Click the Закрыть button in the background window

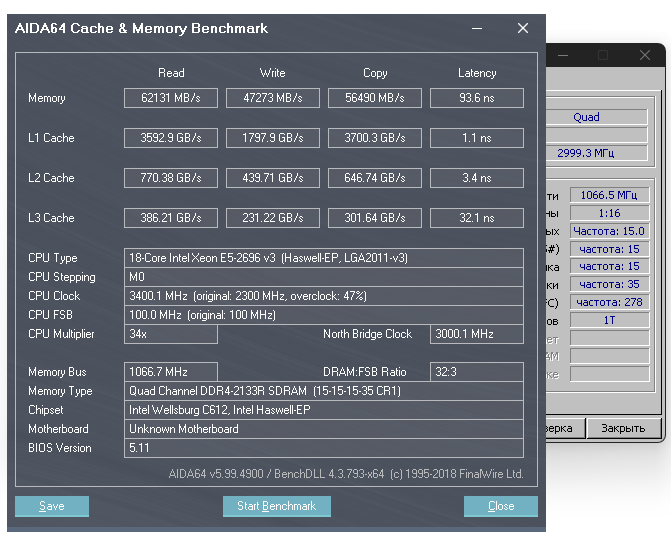623,428
